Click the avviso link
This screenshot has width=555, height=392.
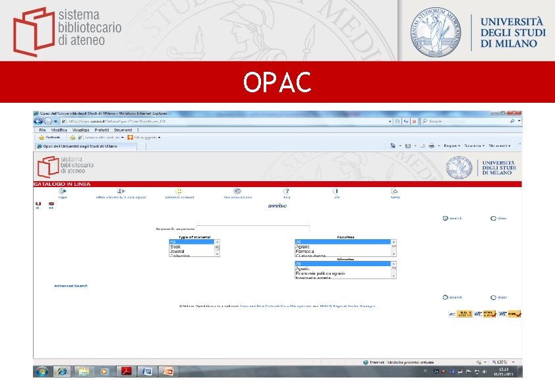click(x=277, y=206)
